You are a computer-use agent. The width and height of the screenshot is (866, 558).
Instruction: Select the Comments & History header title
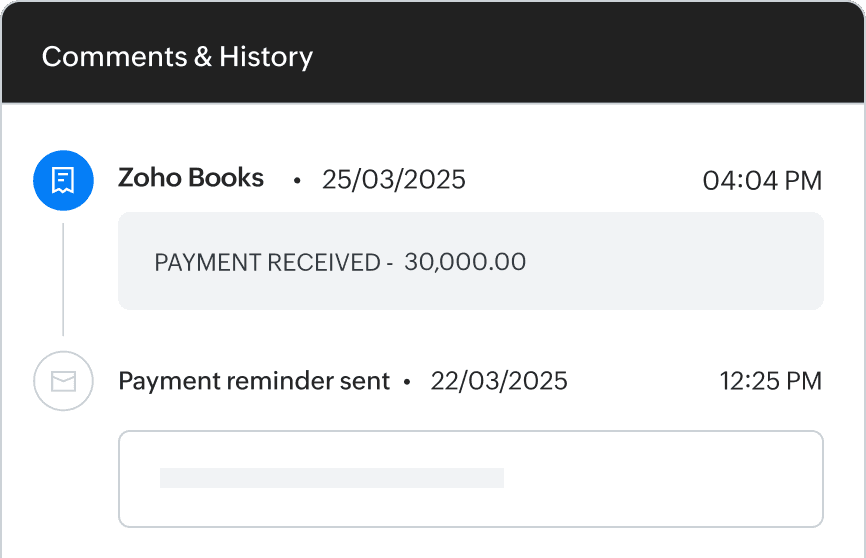[177, 56]
